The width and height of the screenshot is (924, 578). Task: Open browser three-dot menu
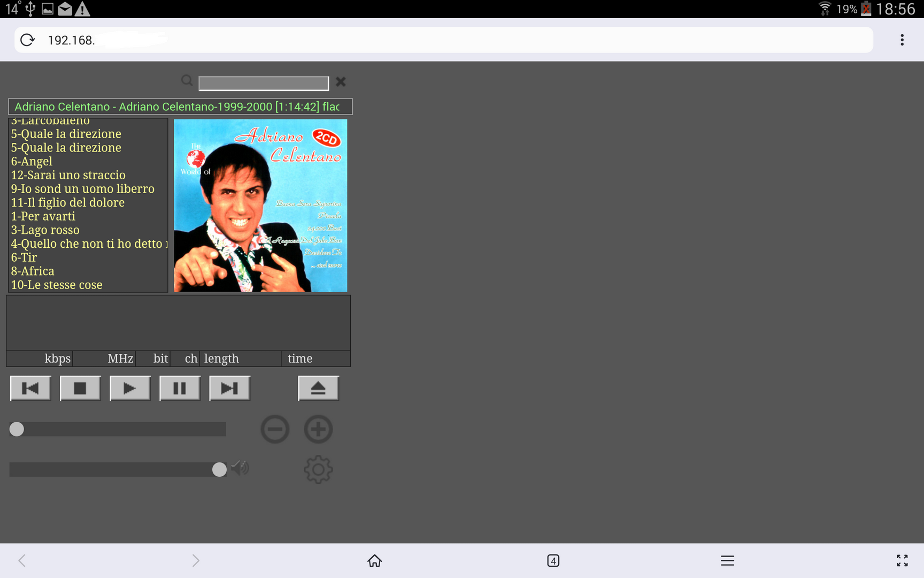coord(902,40)
